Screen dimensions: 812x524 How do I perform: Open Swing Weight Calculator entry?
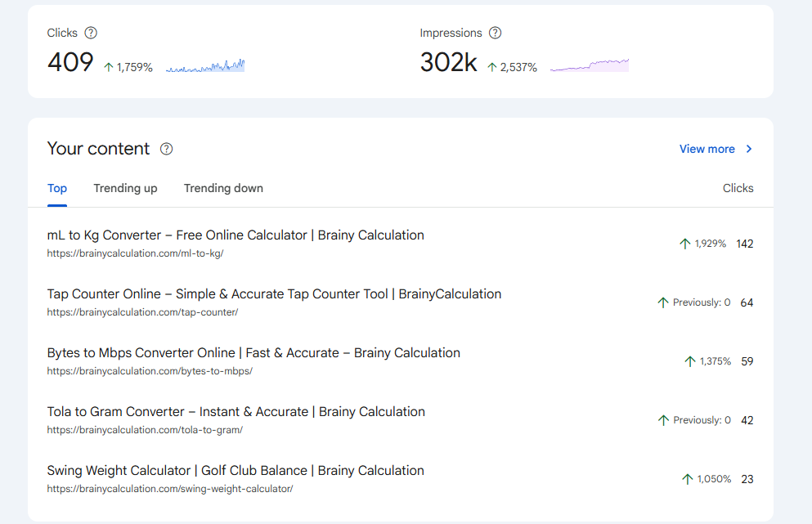tap(236, 471)
